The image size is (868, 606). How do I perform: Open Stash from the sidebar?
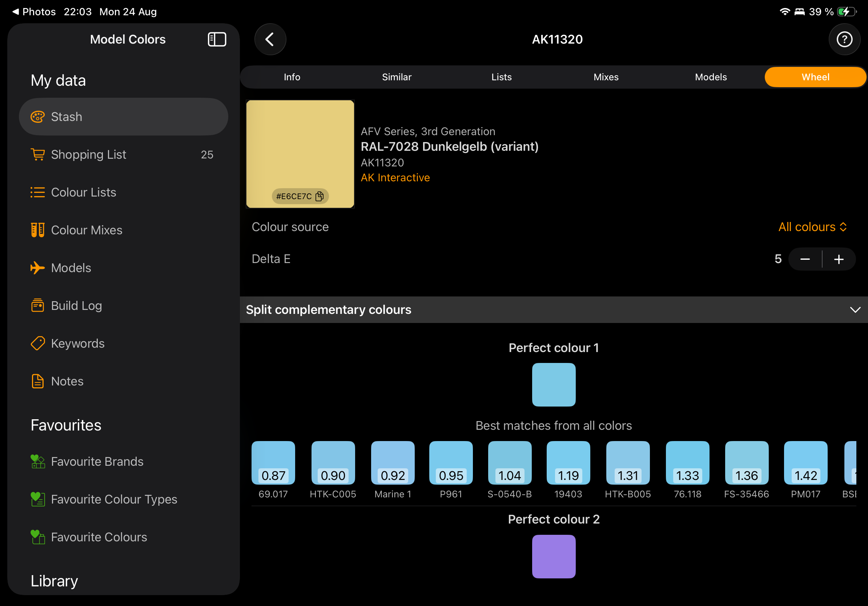pos(124,117)
